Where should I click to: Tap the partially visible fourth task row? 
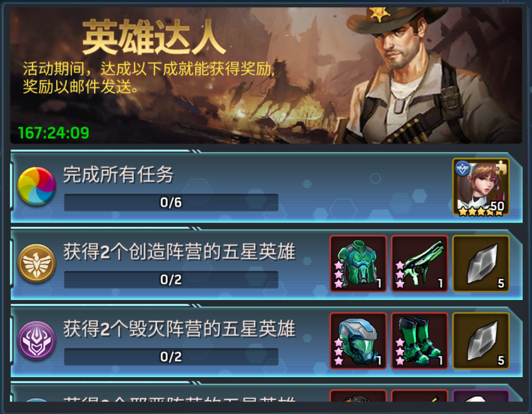267,393
